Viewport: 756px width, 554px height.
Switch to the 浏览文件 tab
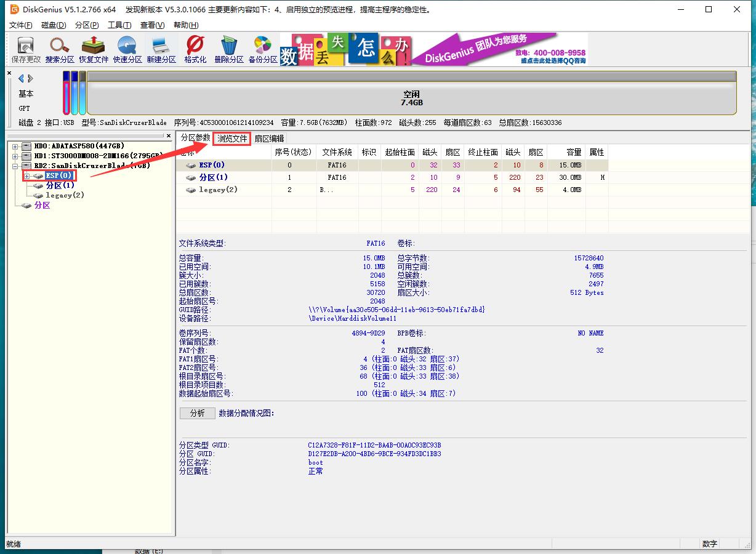click(x=232, y=138)
